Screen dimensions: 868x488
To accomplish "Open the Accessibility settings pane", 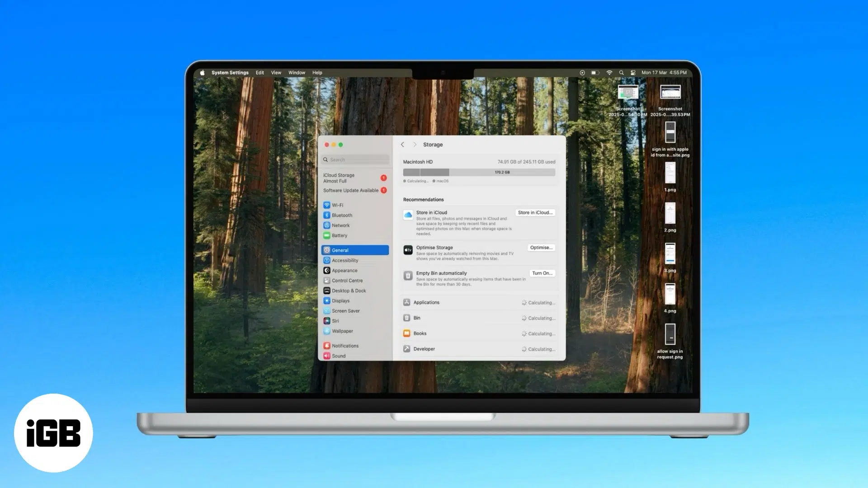I will pyautogui.click(x=344, y=260).
